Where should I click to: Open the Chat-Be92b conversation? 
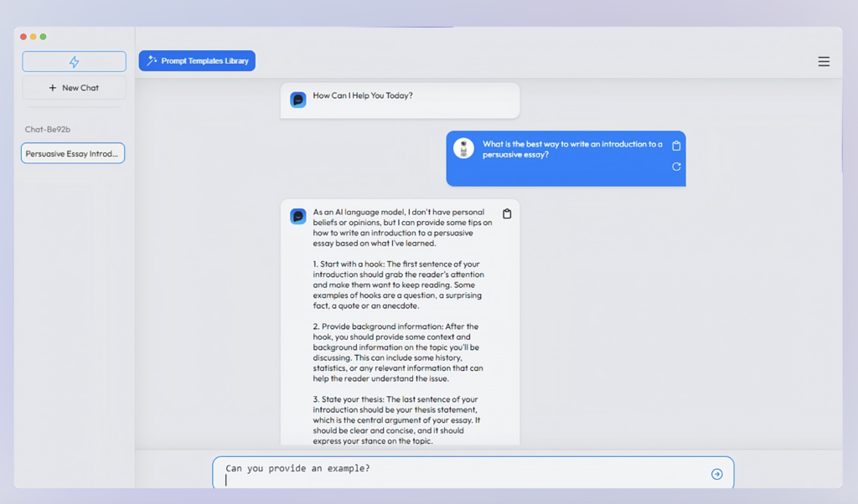tap(48, 130)
